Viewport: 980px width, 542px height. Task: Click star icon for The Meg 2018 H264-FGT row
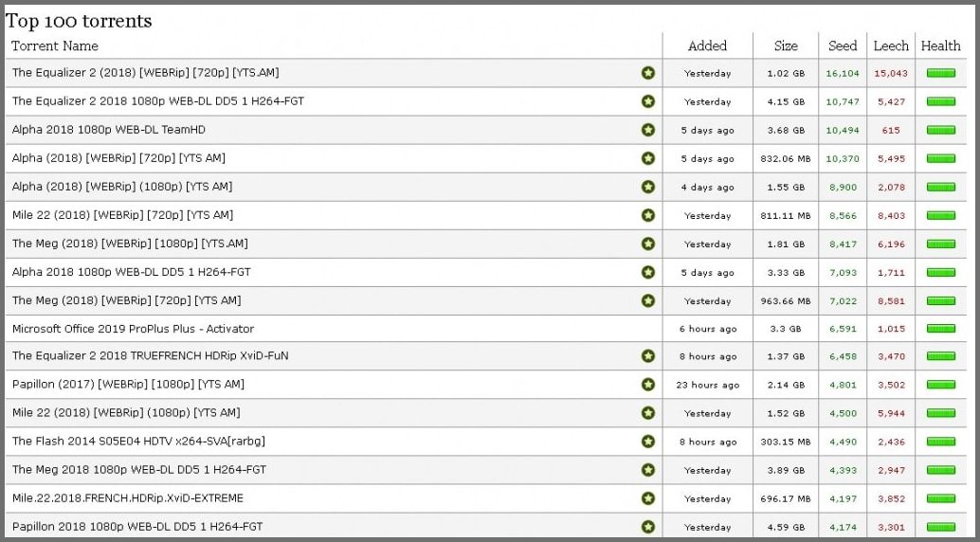click(648, 469)
